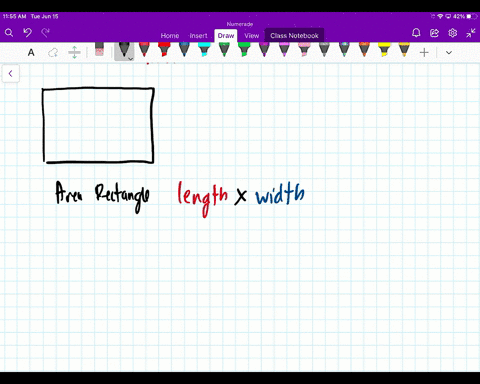Image resolution: width=480 pixels, height=384 pixels.
Task: Expand more drawing tools chevron
Action: [449, 53]
